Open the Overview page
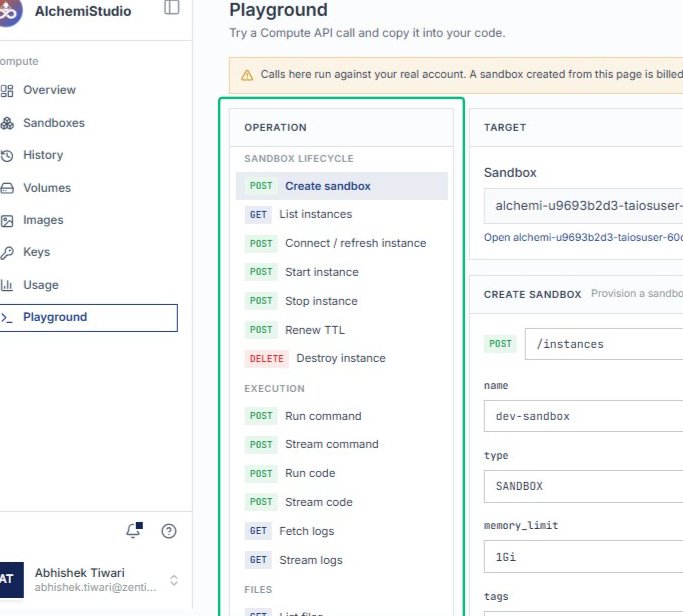The width and height of the screenshot is (683, 616). 49,90
